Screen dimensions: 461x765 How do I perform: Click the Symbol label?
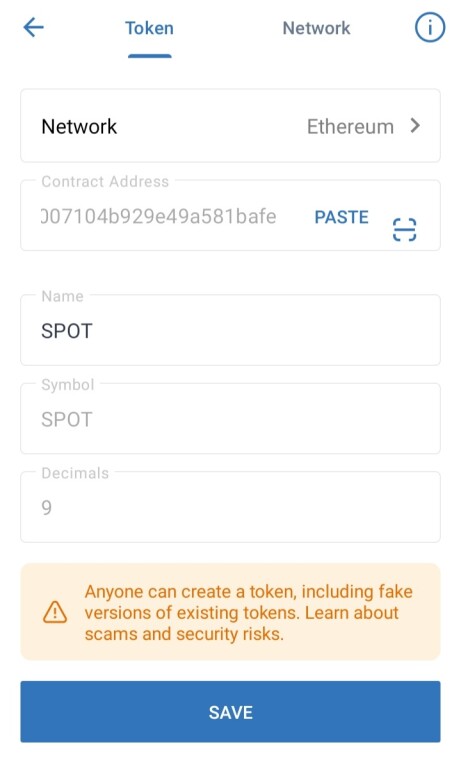coord(68,385)
